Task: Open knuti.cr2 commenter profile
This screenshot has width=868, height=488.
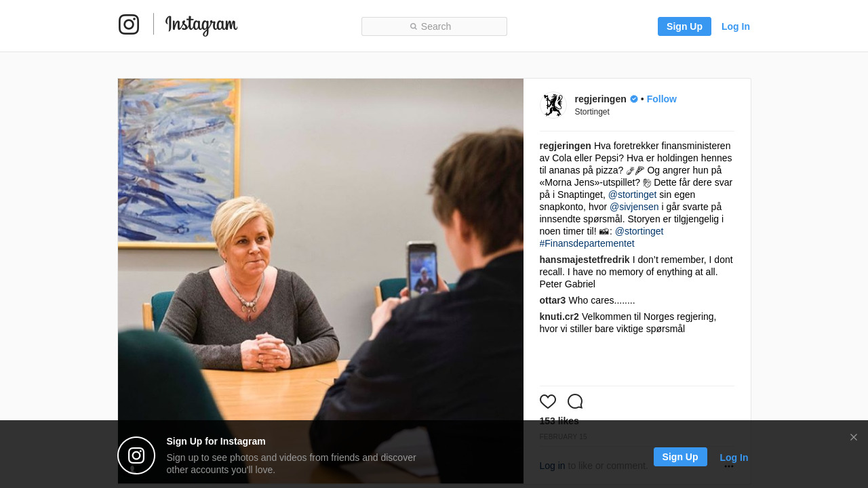Action: point(559,317)
